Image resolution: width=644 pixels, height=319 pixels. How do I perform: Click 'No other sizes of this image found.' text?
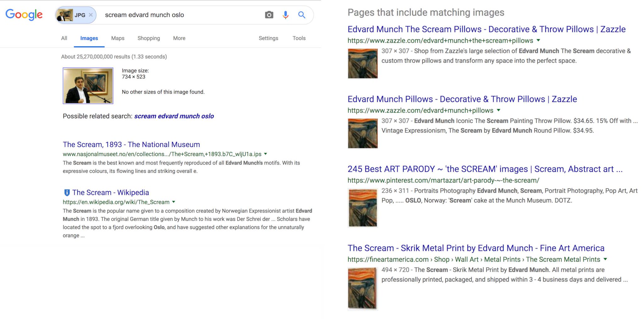[163, 92]
